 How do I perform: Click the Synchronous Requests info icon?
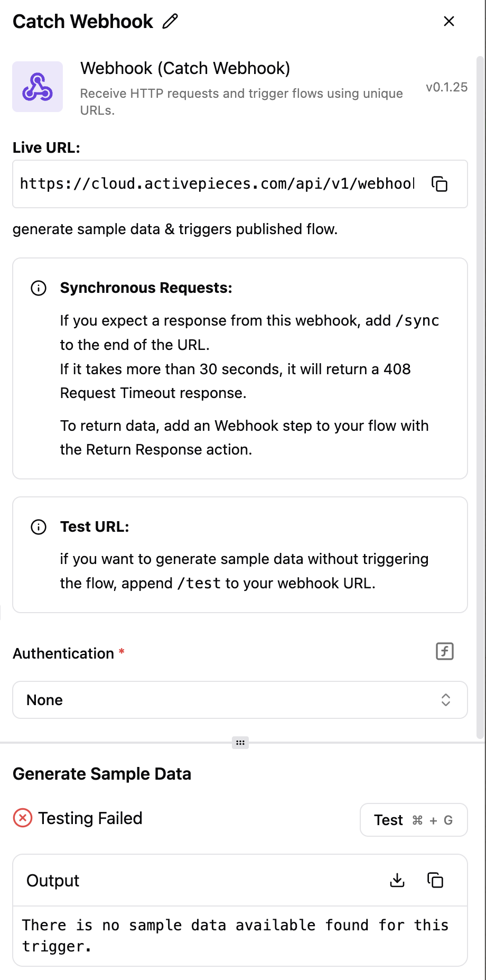point(39,288)
